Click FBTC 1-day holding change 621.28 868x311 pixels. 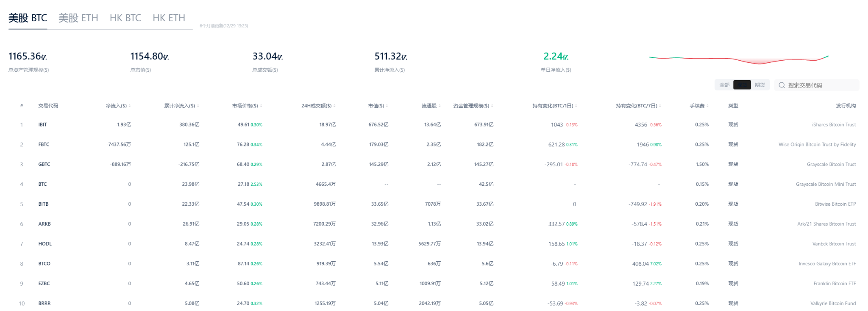point(556,145)
